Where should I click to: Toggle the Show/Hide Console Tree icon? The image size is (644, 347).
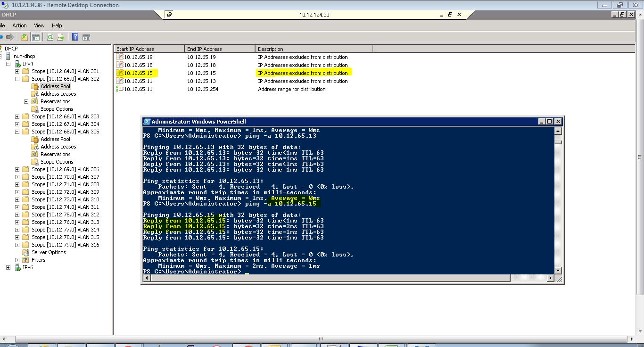click(35, 37)
